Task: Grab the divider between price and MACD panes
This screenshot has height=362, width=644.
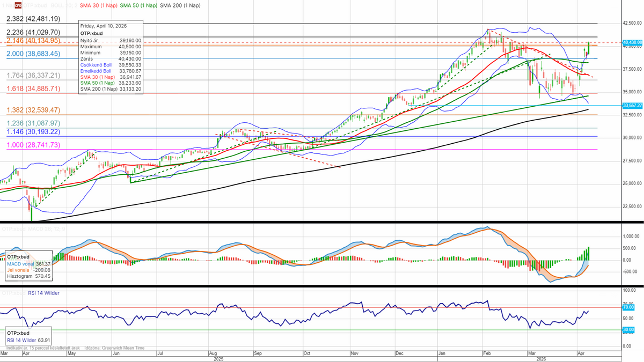Action: coord(322,222)
